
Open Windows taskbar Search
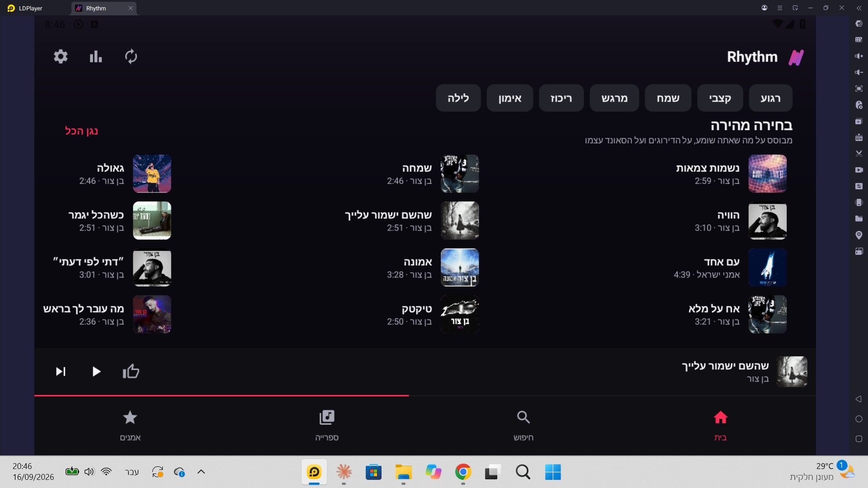[523, 472]
